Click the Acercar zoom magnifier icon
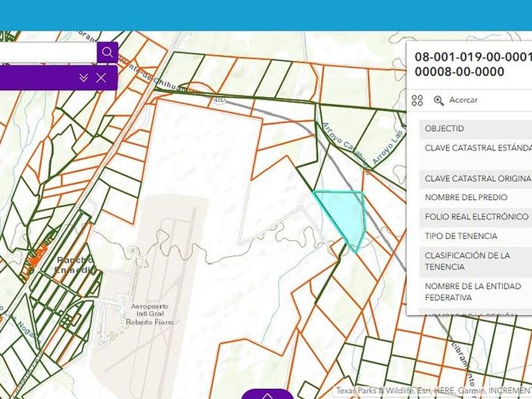The height and width of the screenshot is (399, 532). pos(438,101)
